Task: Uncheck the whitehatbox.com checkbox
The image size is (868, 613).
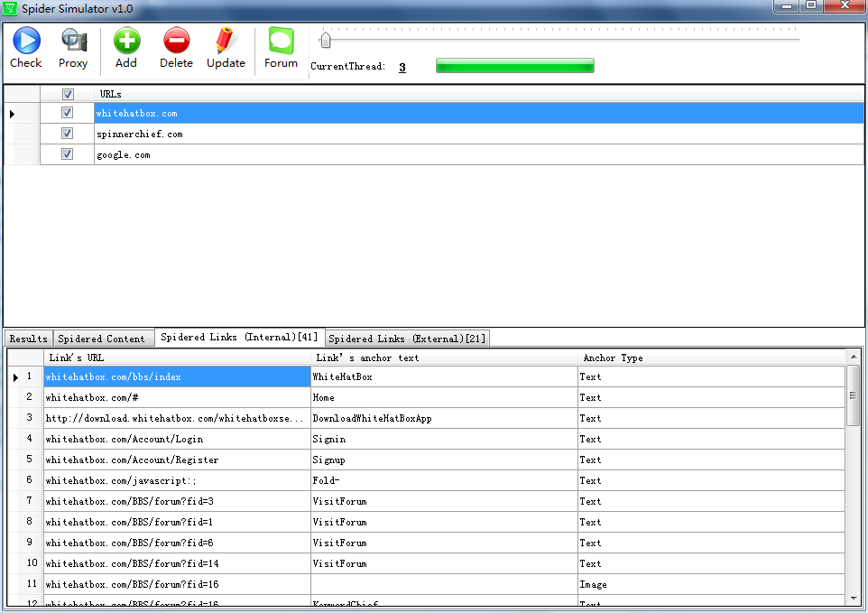Action: [x=67, y=113]
